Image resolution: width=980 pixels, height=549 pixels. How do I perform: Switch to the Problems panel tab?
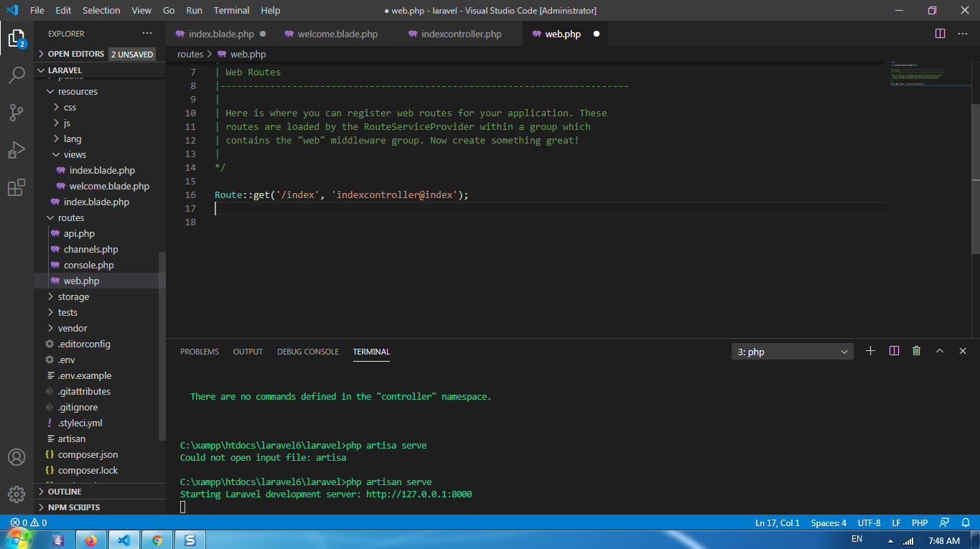click(200, 352)
